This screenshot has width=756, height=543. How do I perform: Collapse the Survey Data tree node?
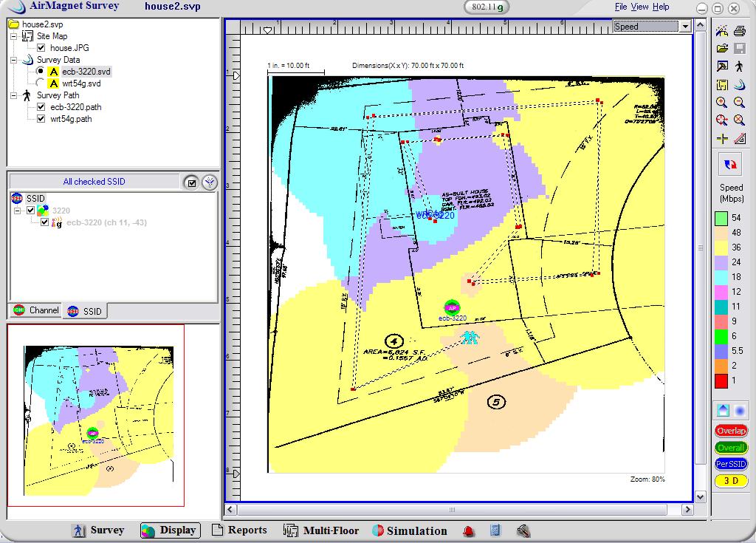[x=14, y=60]
